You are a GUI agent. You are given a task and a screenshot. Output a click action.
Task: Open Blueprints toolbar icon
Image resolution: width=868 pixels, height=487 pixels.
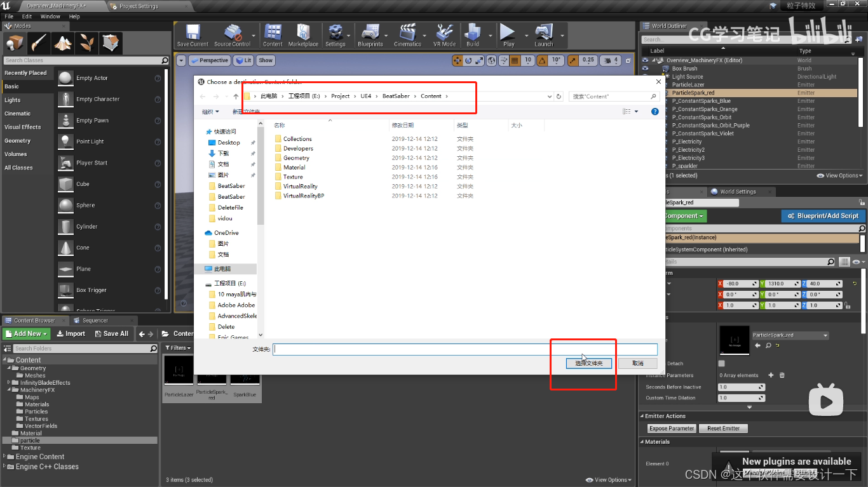(370, 36)
